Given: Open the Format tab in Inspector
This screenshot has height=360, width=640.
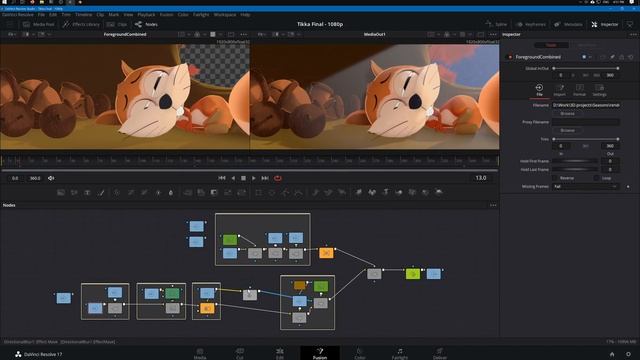Looking at the screenshot, I should [579, 90].
